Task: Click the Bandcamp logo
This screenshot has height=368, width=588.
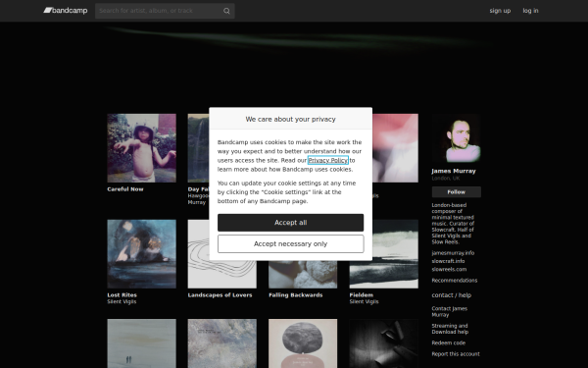Action: tap(66, 11)
